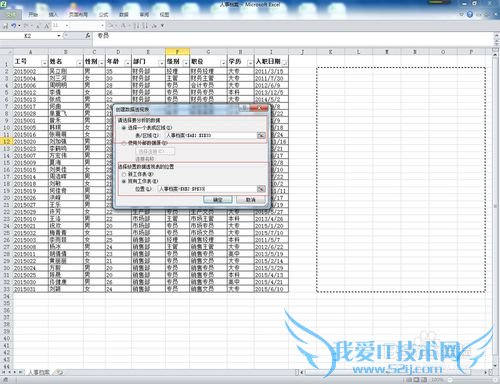Open filter dropdown for 工号 column
Screen dimensions: 500x384
click(x=44, y=63)
